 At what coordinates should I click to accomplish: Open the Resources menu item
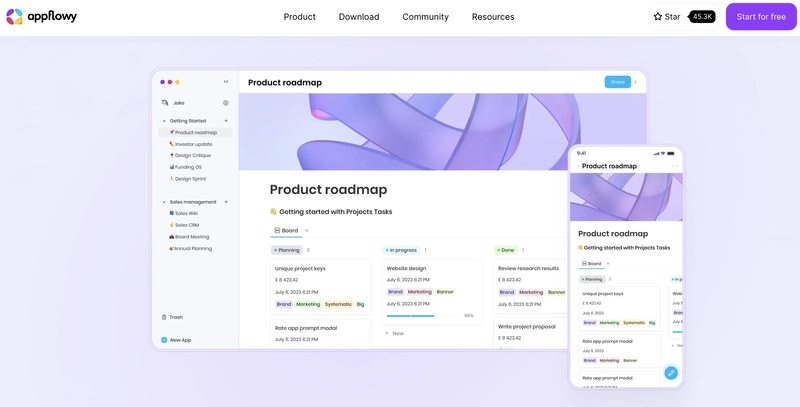tap(493, 17)
